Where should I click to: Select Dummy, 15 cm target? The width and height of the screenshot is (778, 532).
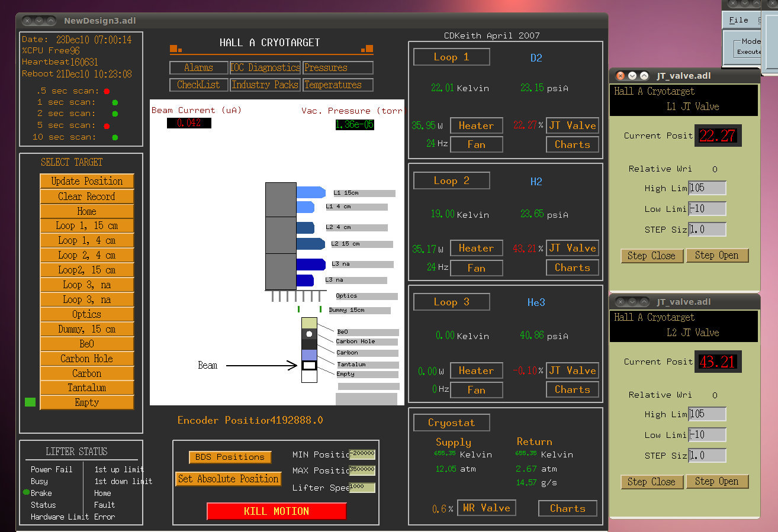(87, 329)
